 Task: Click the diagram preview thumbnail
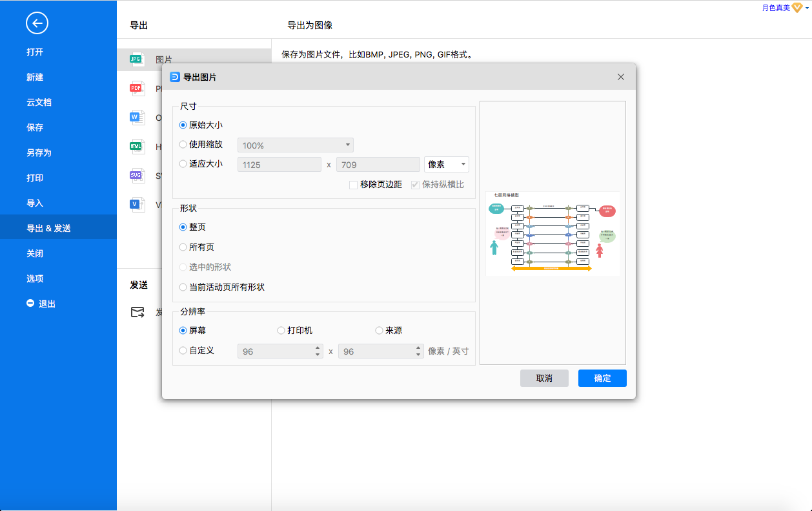click(553, 233)
